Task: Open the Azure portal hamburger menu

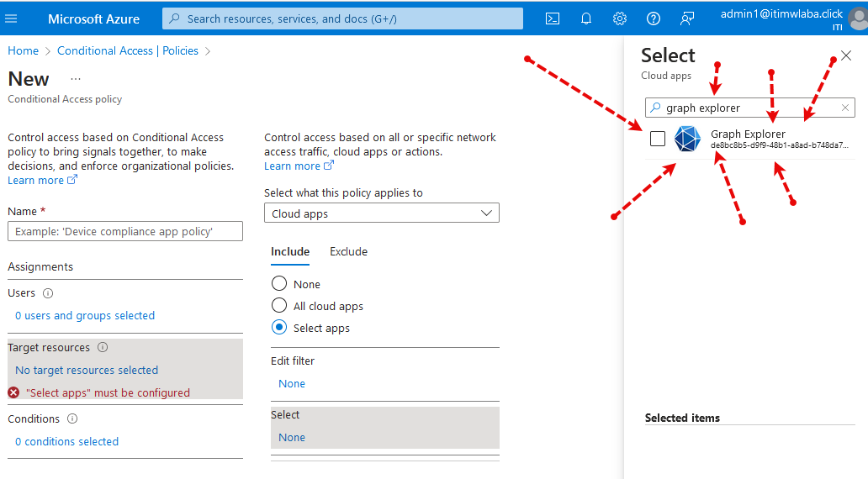Action: pos(11,18)
